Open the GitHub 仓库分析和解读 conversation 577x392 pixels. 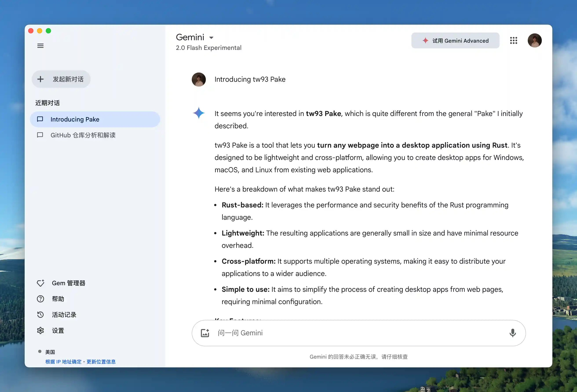(x=83, y=135)
